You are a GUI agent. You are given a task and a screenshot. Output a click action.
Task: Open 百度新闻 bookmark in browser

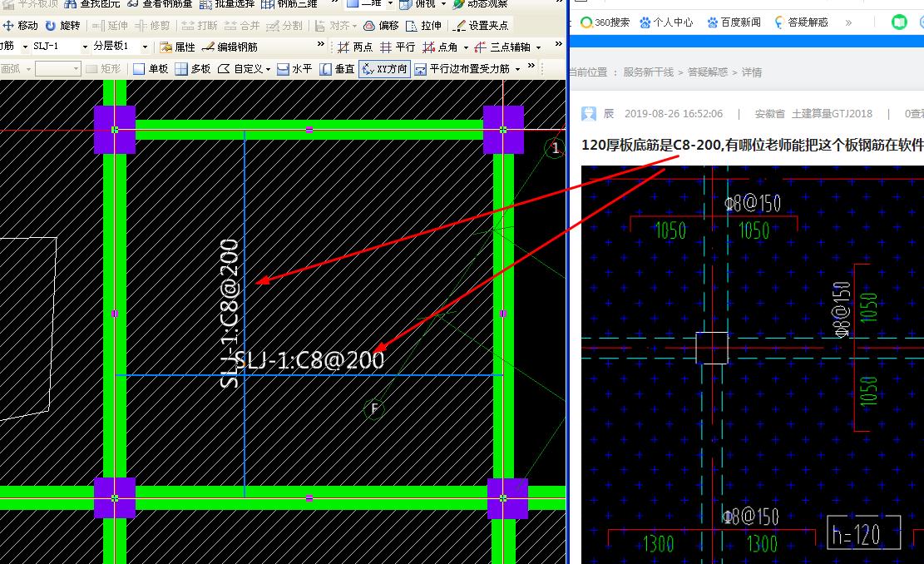[x=734, y=22]
